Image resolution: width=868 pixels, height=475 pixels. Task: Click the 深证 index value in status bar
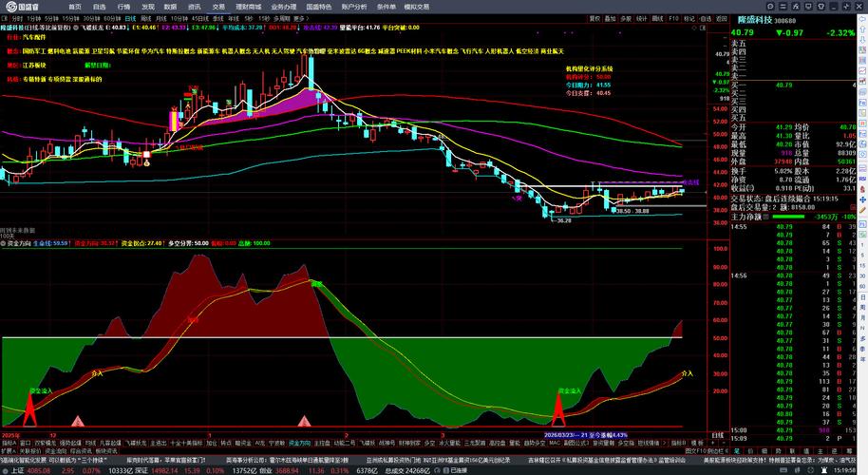click(164, 470)
